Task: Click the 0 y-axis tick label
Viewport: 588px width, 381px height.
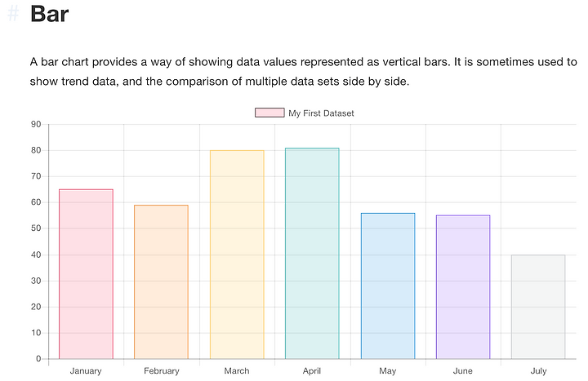Action: click(38, 359)
